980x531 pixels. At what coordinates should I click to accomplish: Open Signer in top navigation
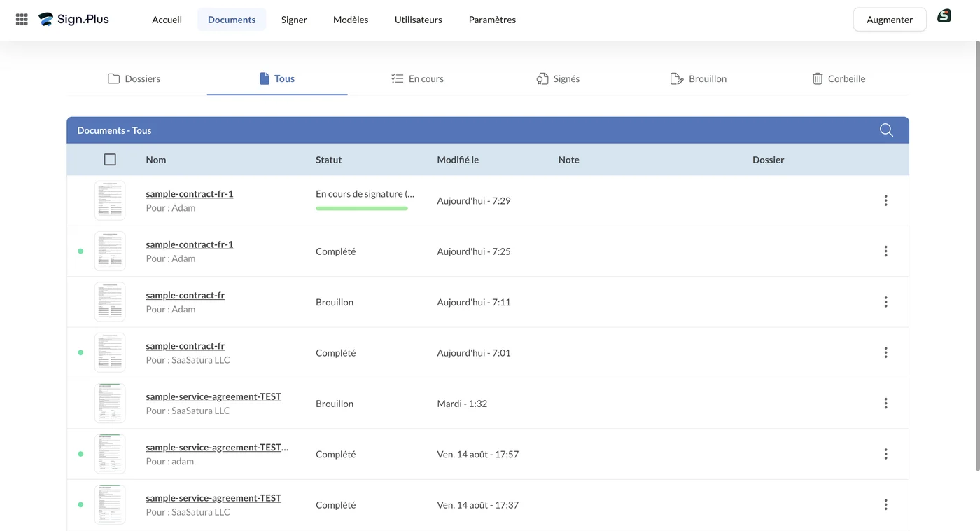(x=294, y=20)
